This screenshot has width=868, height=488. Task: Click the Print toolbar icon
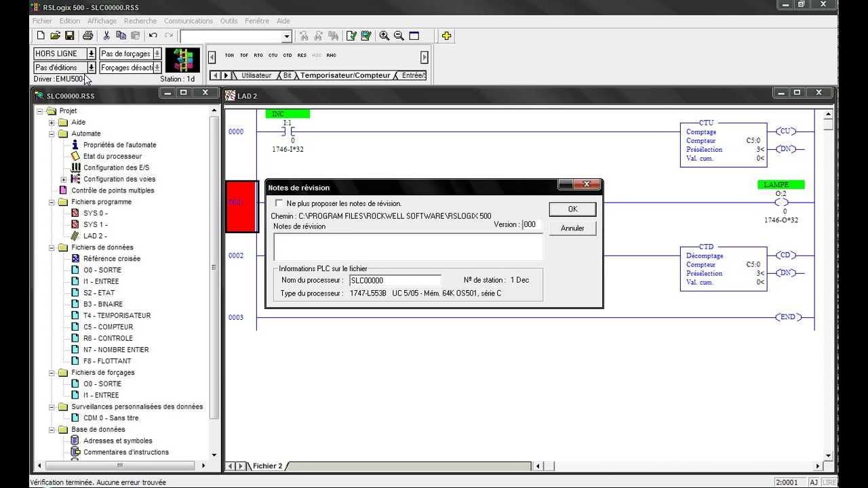[x=87, y=36]
